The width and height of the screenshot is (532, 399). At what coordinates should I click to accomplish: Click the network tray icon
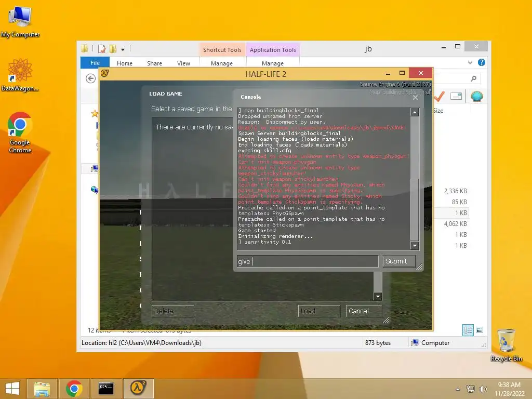point(470,389)
